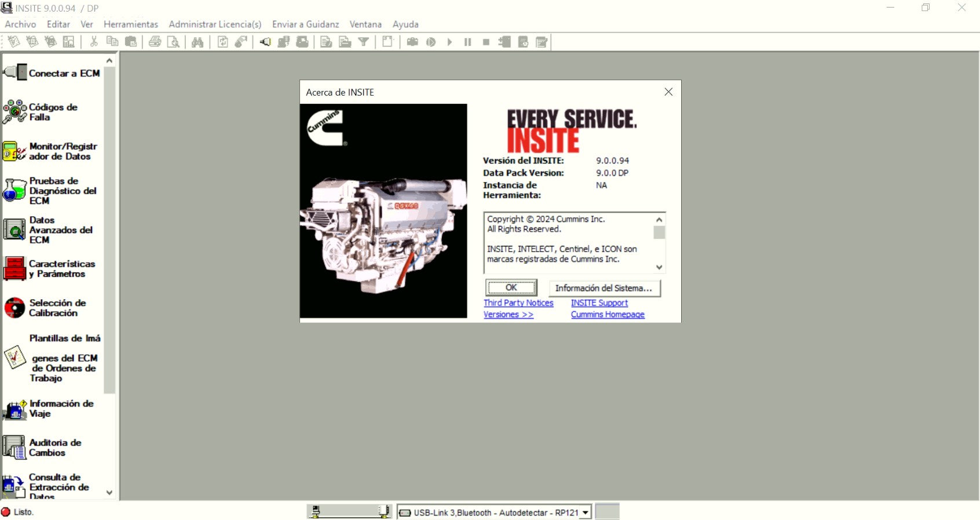Open the Herramientas menu
Viewport: 980px width, 520px height.
[130, 24]
